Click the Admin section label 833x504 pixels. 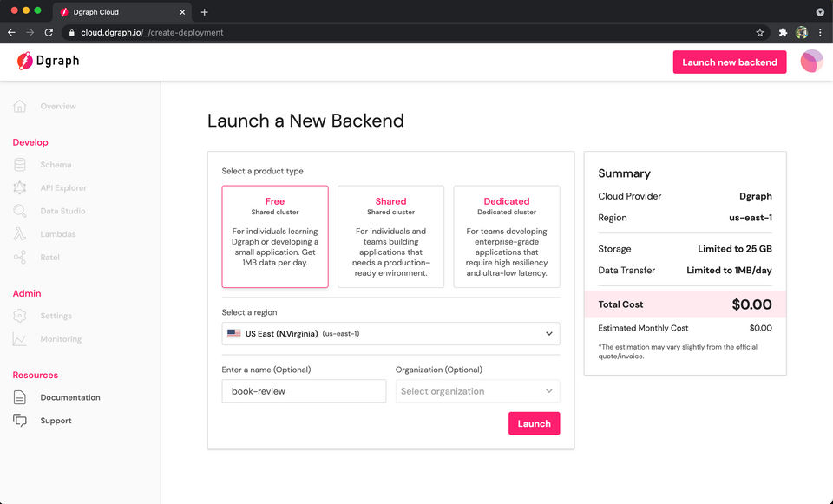click(x=27, y=293)
